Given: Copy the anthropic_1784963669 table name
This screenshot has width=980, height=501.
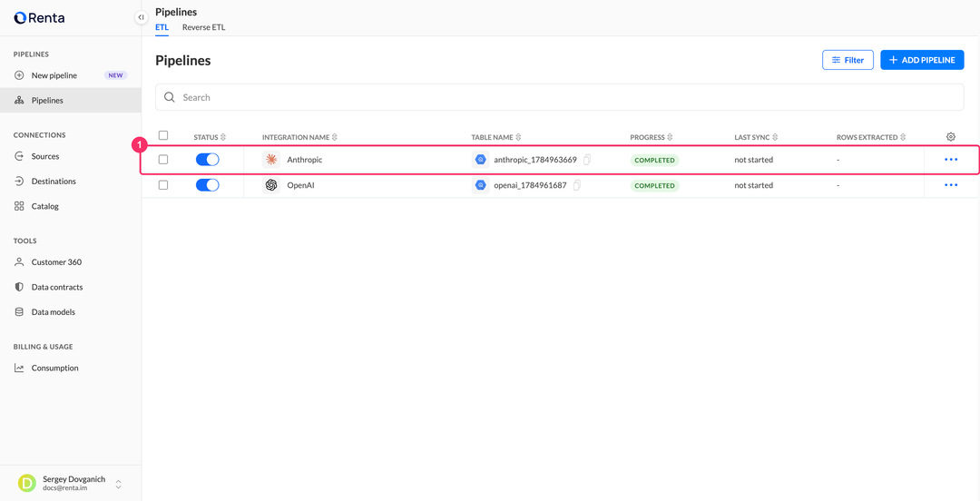Looking at the screenshot, I should (x=587, y=160).
